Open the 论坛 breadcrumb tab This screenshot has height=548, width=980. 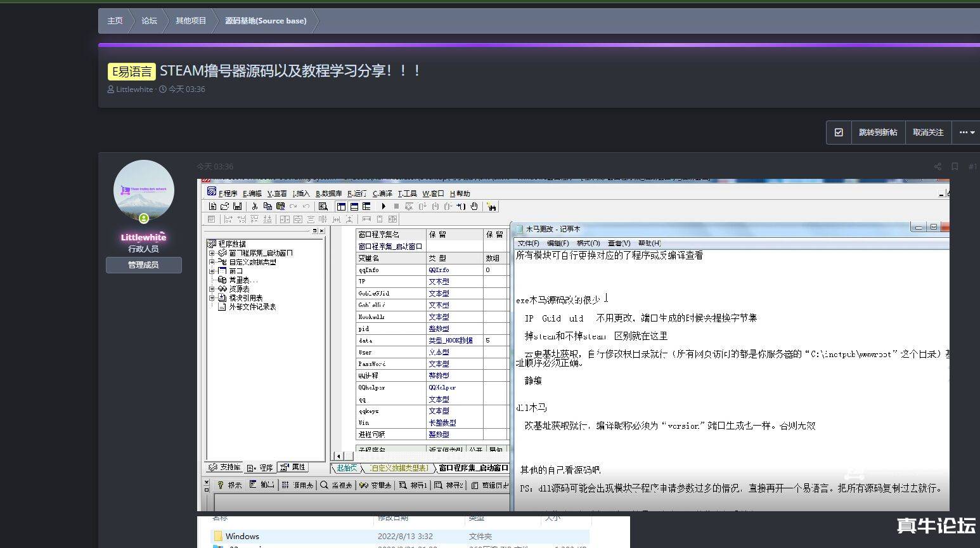click(149, 21)
